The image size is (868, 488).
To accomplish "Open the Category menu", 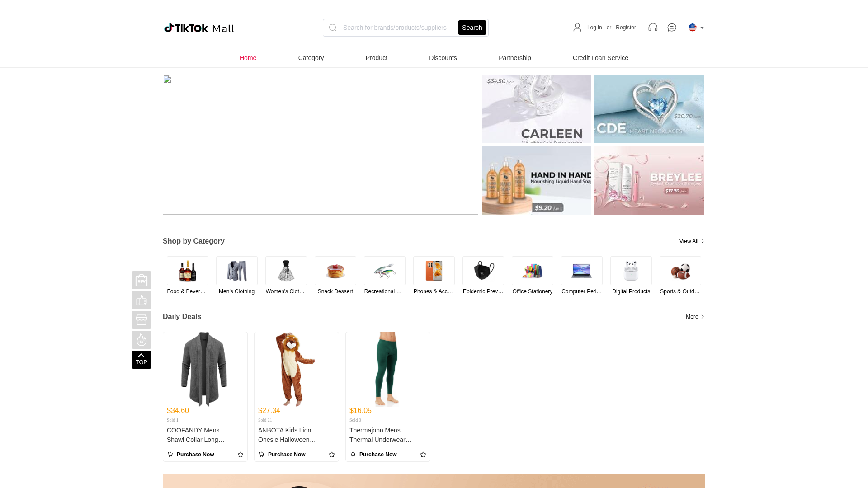I will pyautogui.click(x=311, y=58).
